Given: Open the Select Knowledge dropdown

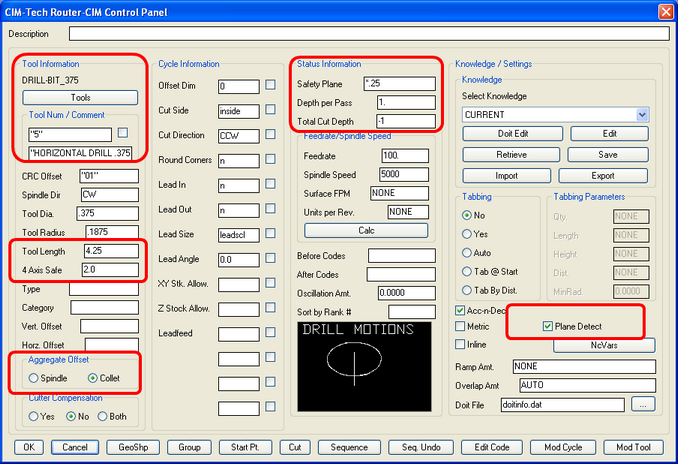Looking at the screenshot, I should coord(642,115).
